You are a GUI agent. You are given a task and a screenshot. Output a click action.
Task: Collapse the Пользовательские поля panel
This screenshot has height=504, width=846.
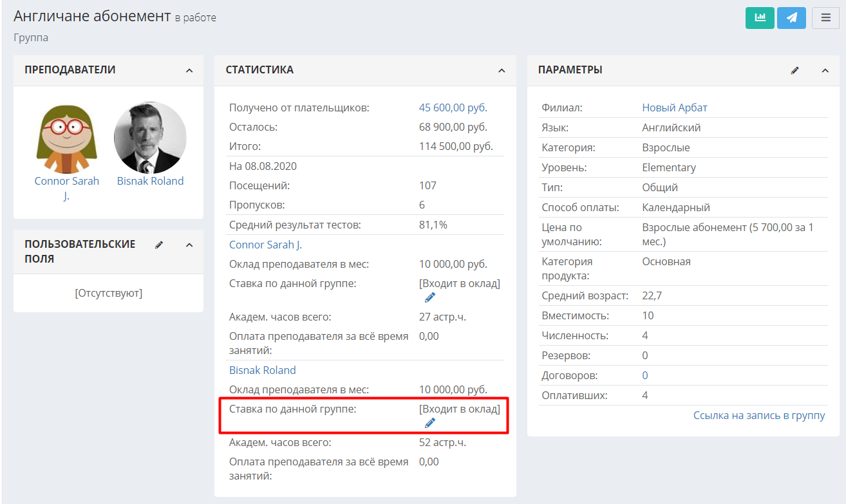(x=189, y=245)
